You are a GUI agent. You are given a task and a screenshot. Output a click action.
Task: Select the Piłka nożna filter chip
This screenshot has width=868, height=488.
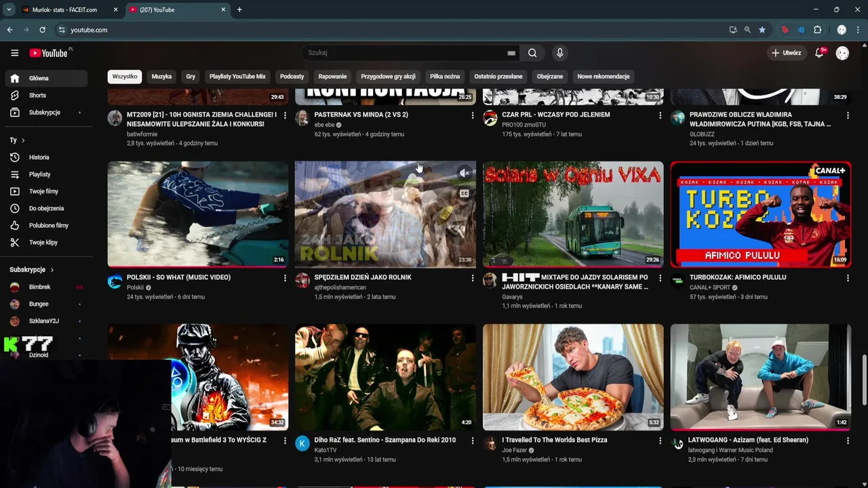coord(445,77)
